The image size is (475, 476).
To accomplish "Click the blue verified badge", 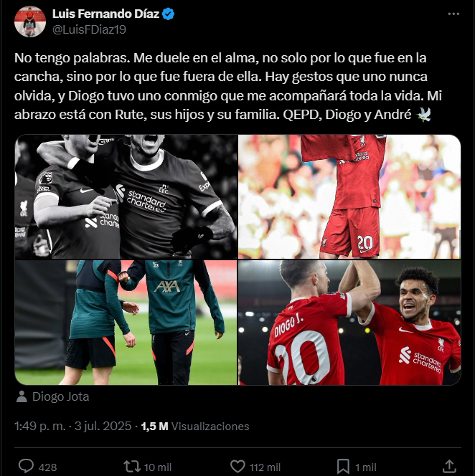I will [x=168, y=14].
